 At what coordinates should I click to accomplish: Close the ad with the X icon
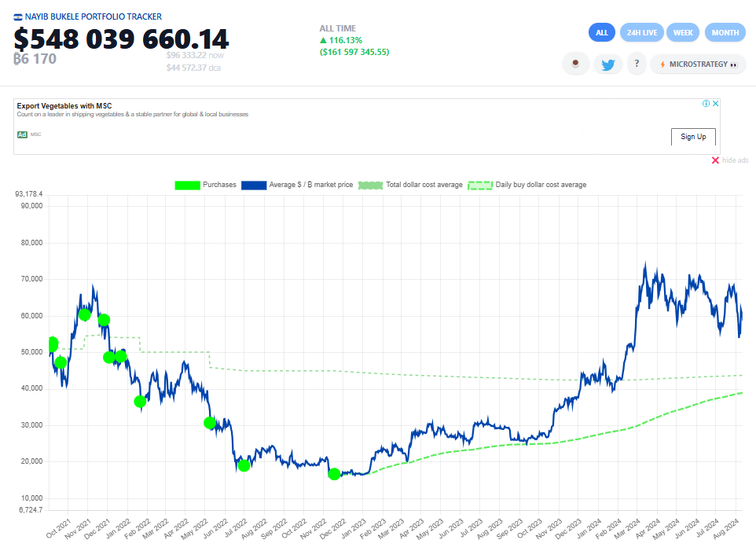[x=715, y=104]
